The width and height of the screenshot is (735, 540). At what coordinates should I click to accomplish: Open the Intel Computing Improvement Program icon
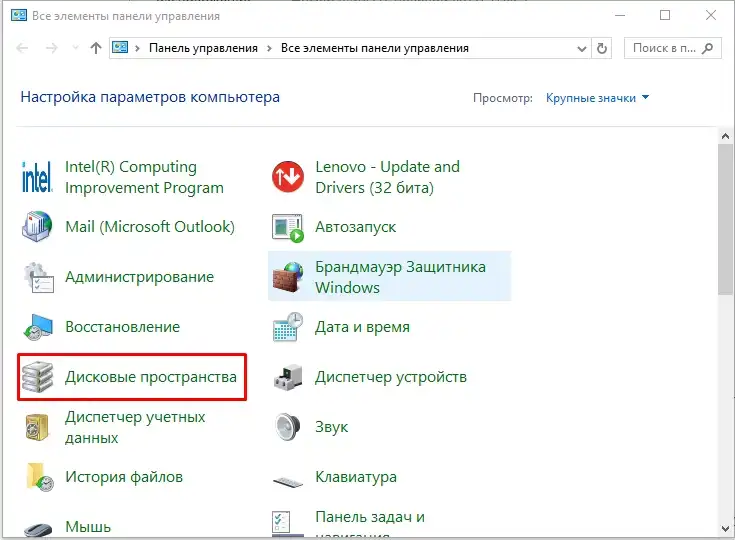37,177
